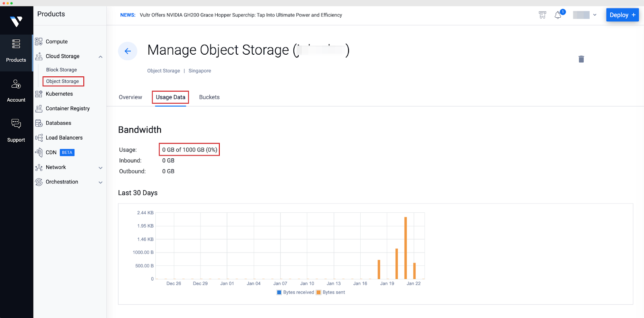Click the Compute icon in sidebar
Image resolution: width=644 pixels, height=318 pixels.
(39, 41)
